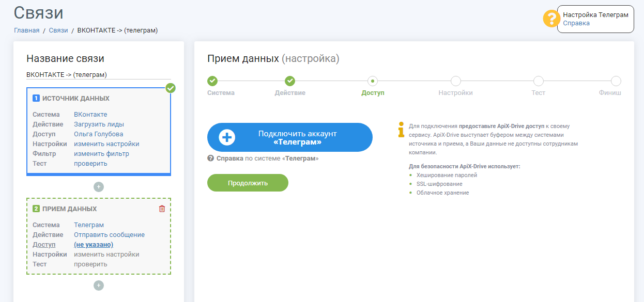Click проверить in data receiver block
This screenshot has height=302, width=644.
(x=90, y=264)
